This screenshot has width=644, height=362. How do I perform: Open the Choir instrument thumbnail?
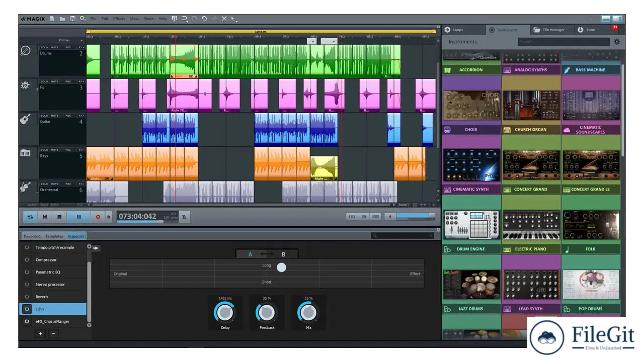[471, 105]
